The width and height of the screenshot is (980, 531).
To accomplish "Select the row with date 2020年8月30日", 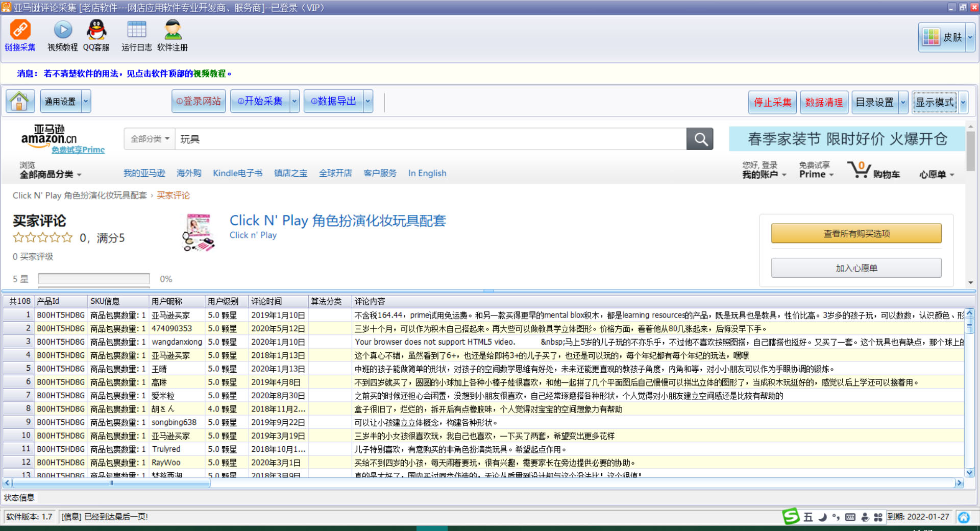I will tap(483, 396).
